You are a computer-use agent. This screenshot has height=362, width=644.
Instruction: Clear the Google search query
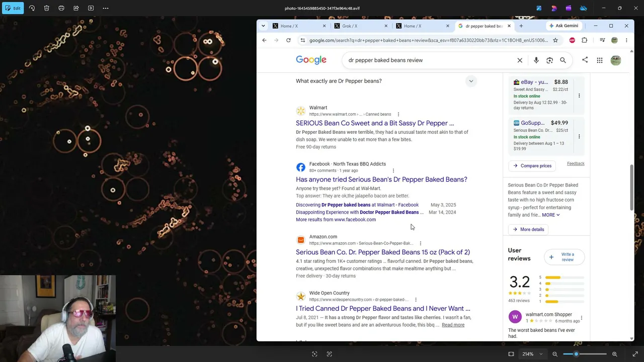pos(520,60)
